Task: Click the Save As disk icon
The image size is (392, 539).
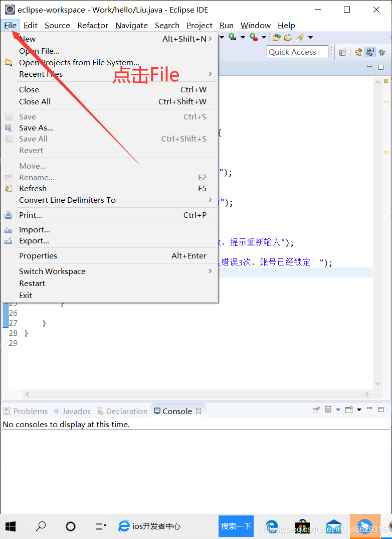Action: [x=9, y=128]
